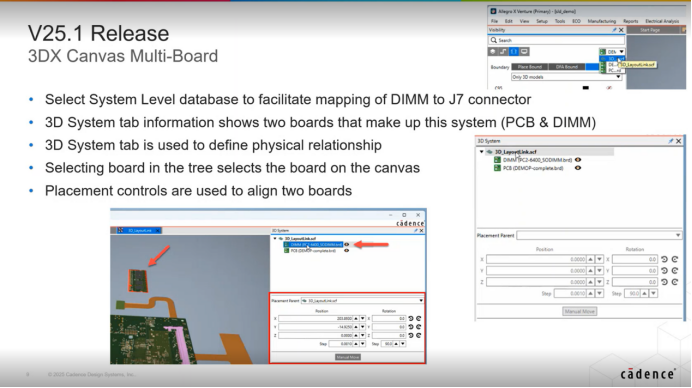Image resolution: width=692 pixels, height=388 pixels.
Task: Rotate Z clockwise in right 3D System panel
Action: (675, 282)
